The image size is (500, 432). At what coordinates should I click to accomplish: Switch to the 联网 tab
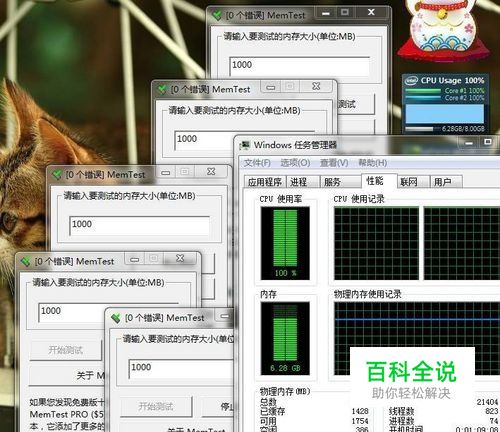click(x=413, y=182)
